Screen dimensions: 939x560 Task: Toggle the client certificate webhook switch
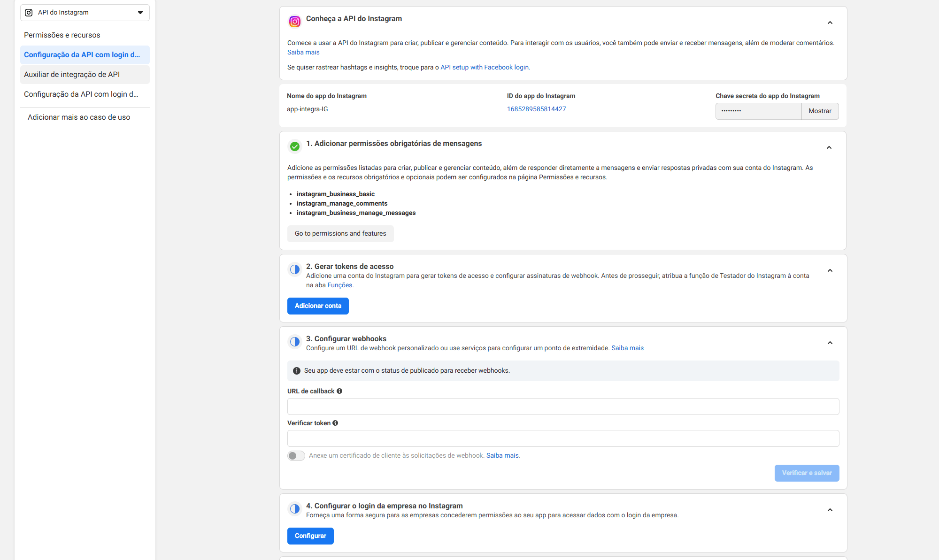click(x=296, y=456)
